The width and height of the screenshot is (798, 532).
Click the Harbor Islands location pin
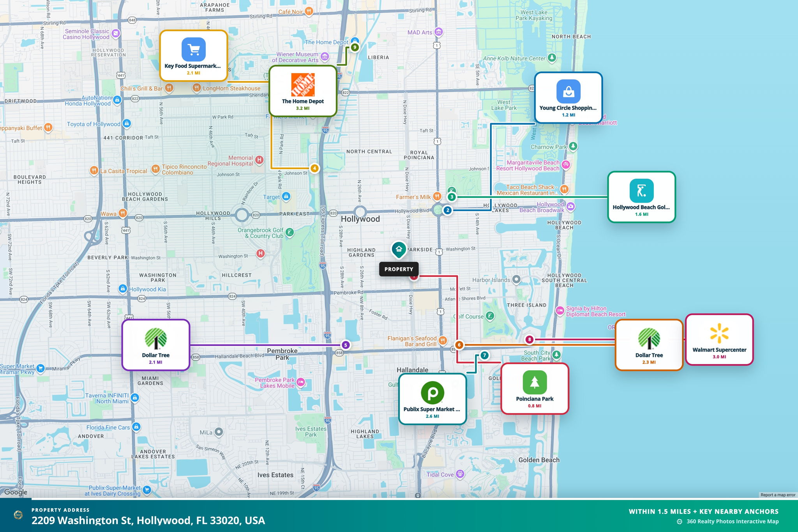[x=516, y=279]
